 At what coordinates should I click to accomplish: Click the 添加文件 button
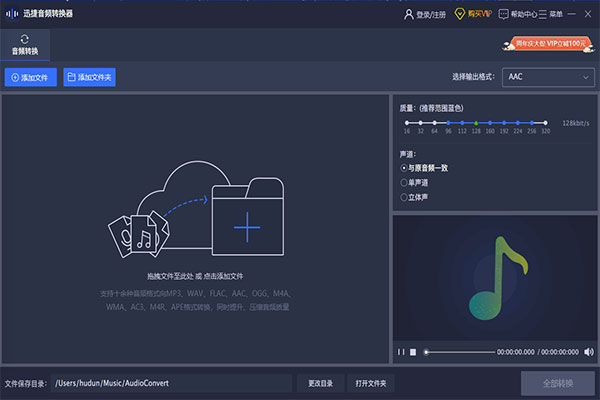(x=30, y=77)
